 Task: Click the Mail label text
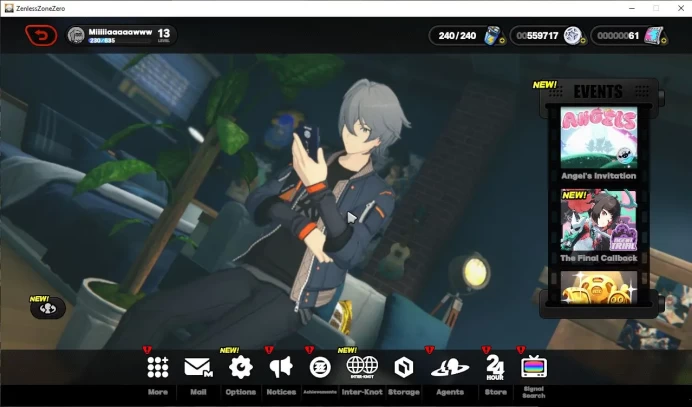point(198,392)
